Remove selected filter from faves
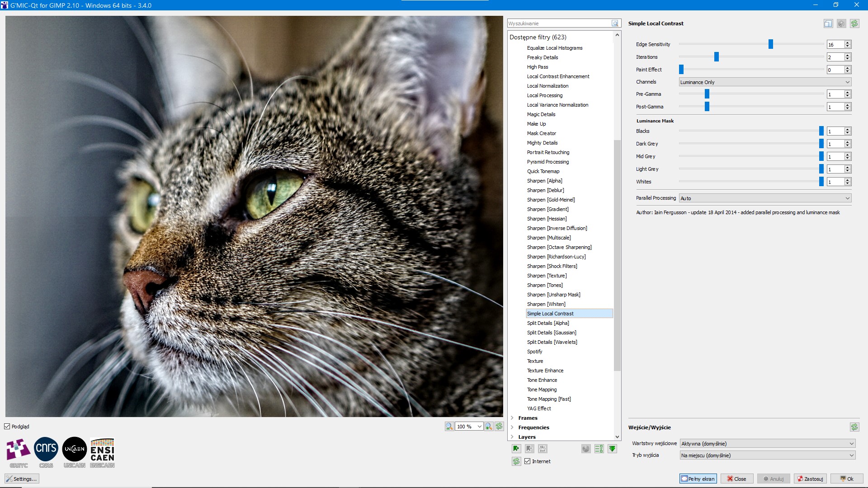This screenshot has width=868, height=488. coord(529,449)
